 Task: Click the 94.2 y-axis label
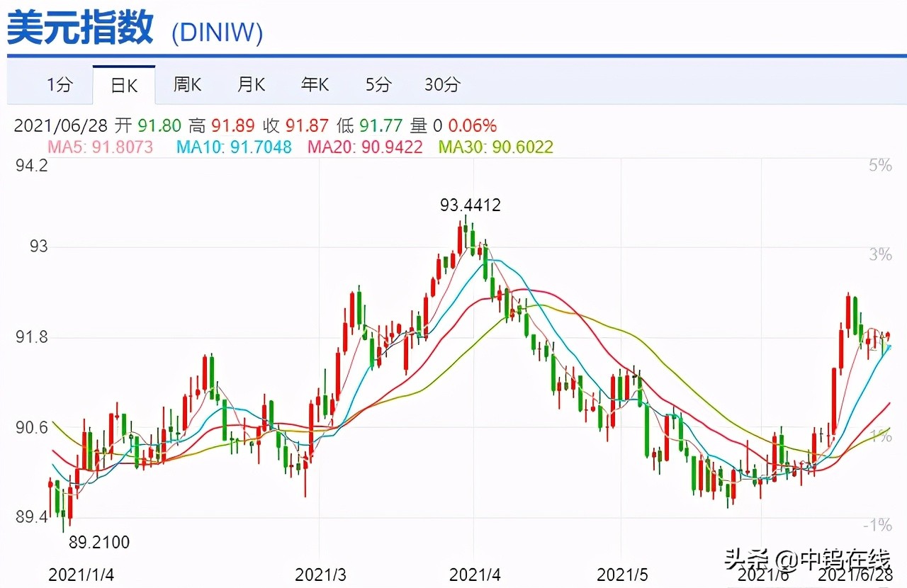coord(31,166)
